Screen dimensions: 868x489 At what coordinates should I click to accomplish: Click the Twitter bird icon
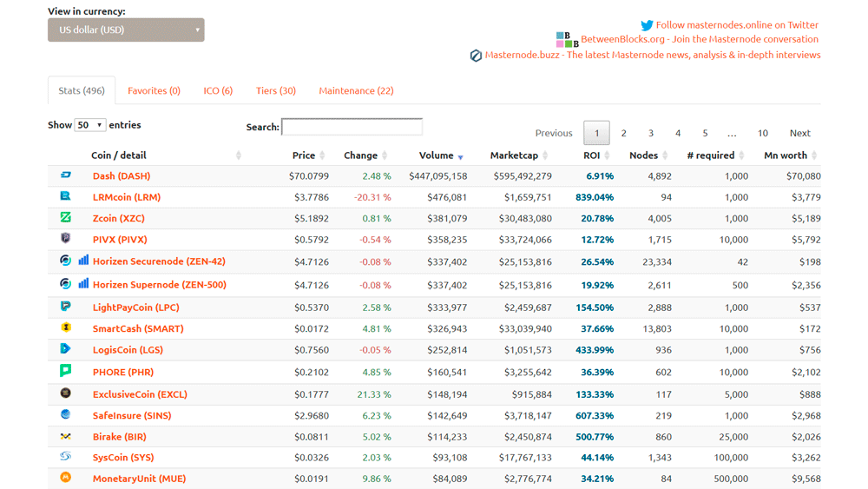click(647, 25)
